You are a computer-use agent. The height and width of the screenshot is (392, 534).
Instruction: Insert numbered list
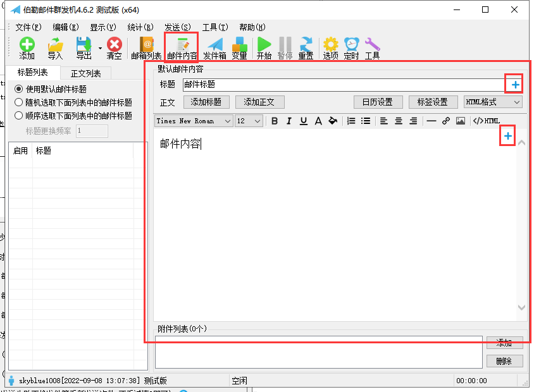[351, 121]
